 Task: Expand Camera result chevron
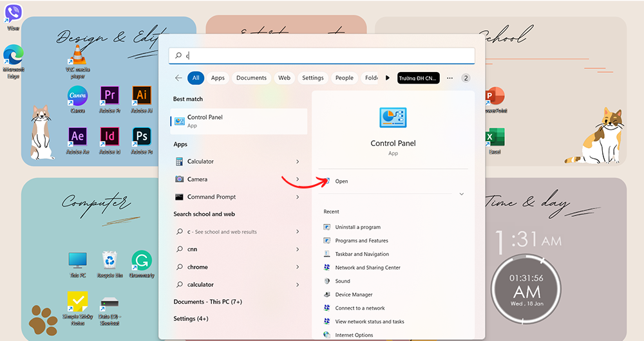[298, 180]
